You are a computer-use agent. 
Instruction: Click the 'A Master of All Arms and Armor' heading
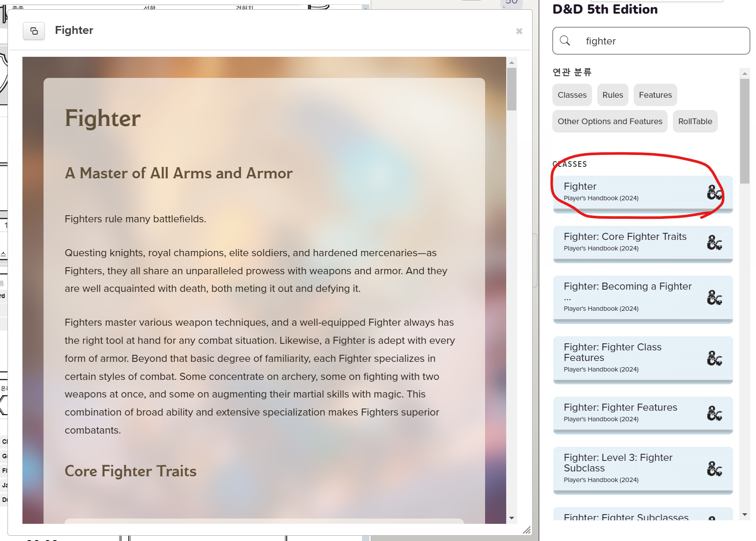tap(179, 173)
